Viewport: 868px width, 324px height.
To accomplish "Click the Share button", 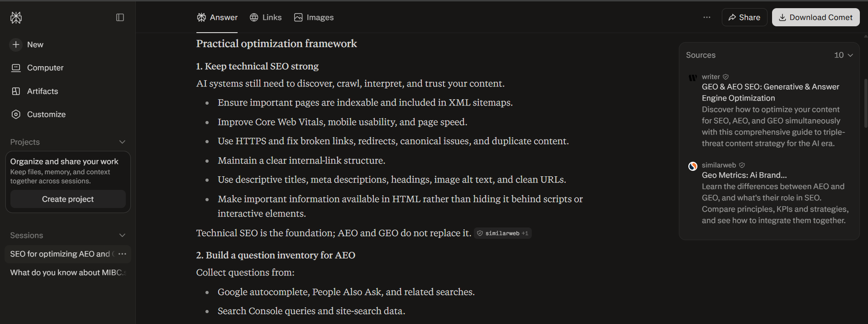I will tap(744, 17).
